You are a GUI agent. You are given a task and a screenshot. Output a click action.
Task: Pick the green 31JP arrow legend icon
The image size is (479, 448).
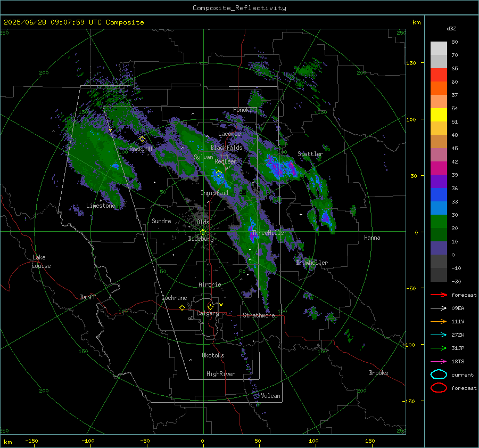click(439, 348)
